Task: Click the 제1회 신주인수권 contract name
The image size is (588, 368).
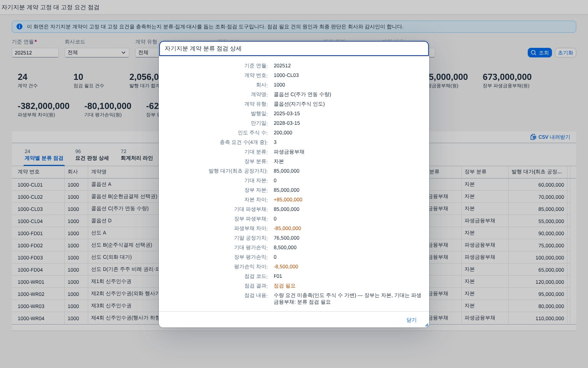Action: pos(111,282)
